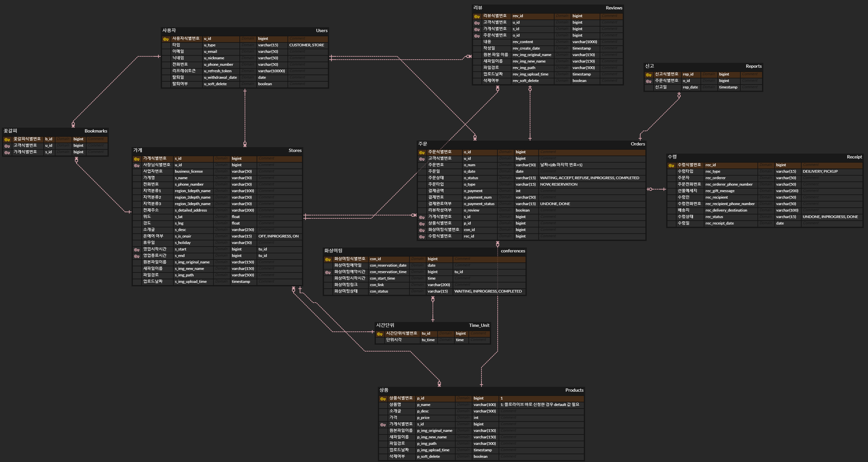Select the Orders table name in its header
The width and height of the screenshot is (868, 462).
point(638,144)
